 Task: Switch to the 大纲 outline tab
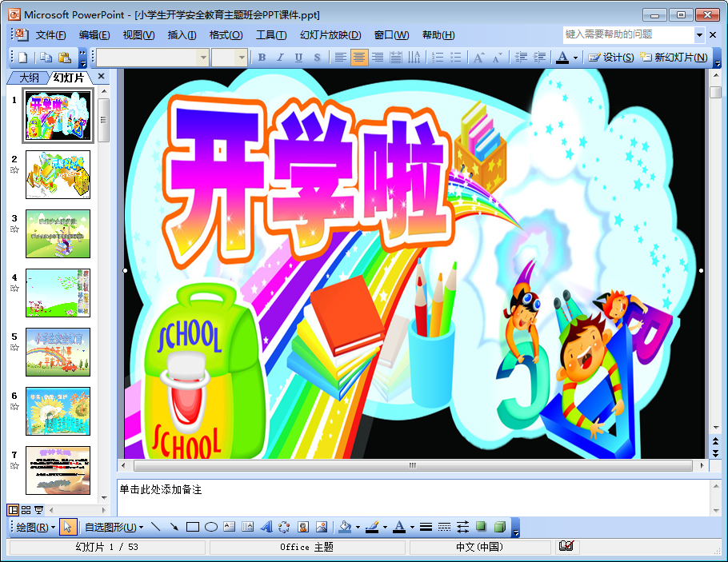[x=29, y=78]
